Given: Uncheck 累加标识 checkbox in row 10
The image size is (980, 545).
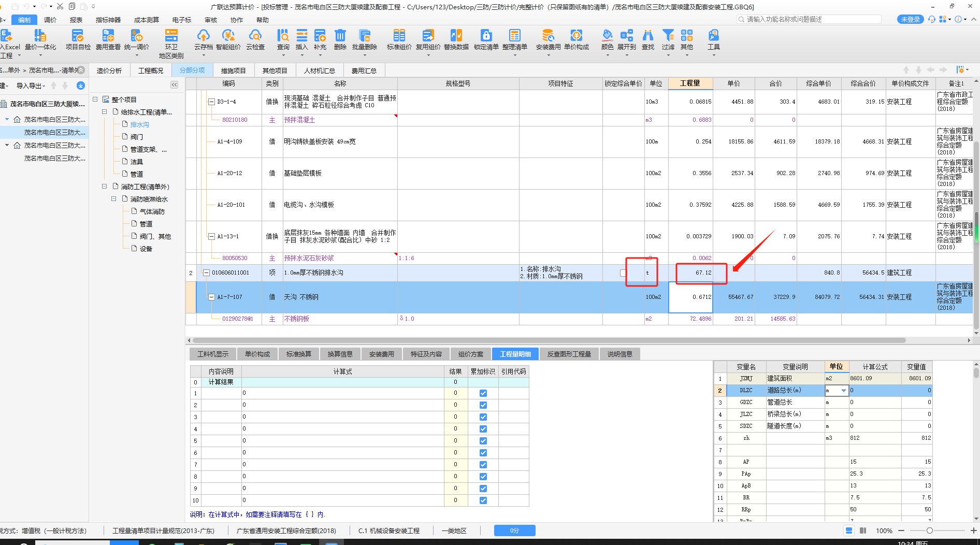Looking at the screenshot, I should click(483, 500).
